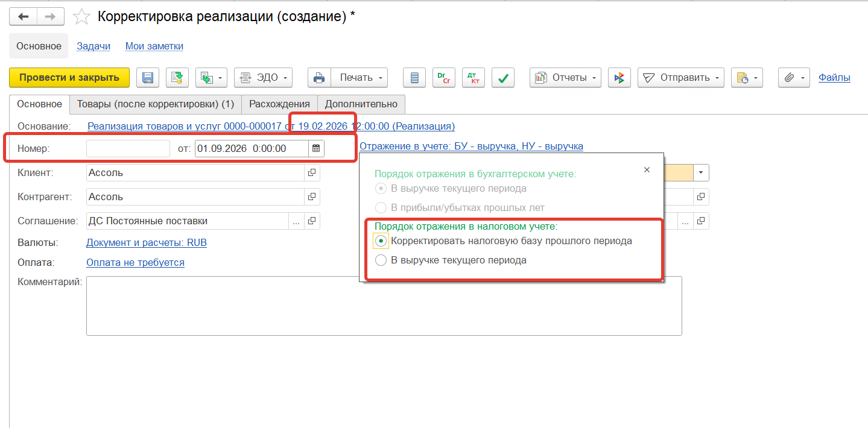Open Оплата не требуется link
868x428 pixels.
(135, 263)
